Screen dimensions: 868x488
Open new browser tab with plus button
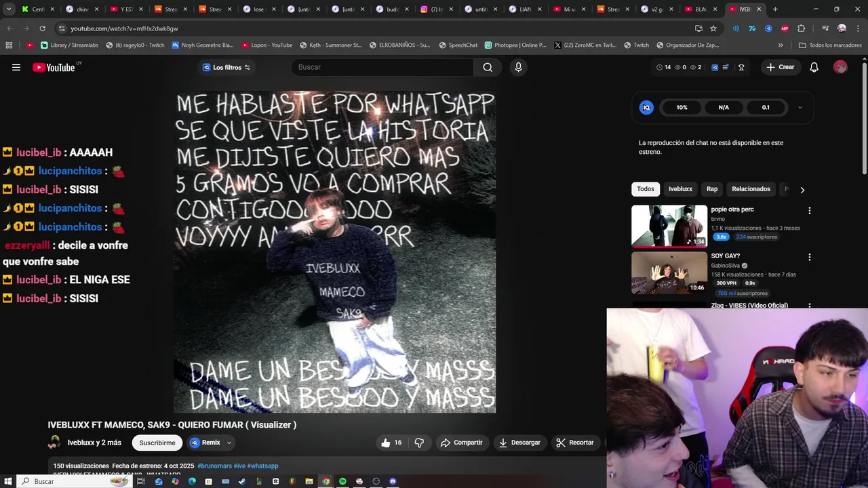click(x=775, y=9)
